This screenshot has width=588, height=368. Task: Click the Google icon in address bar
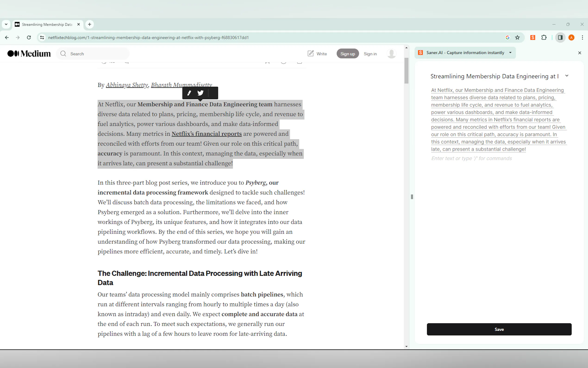[507, 38]
